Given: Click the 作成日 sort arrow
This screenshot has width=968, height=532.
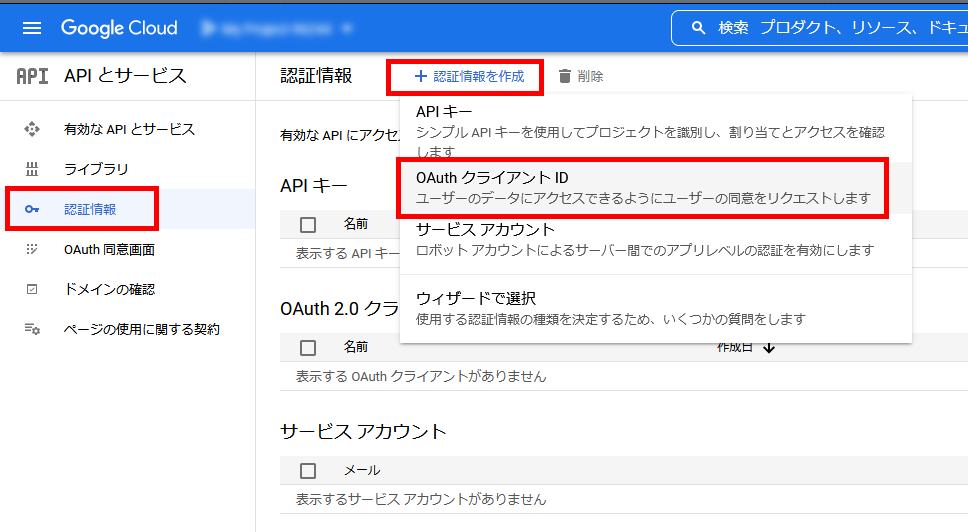Looking at the screenshot, I should coord(769,348).
